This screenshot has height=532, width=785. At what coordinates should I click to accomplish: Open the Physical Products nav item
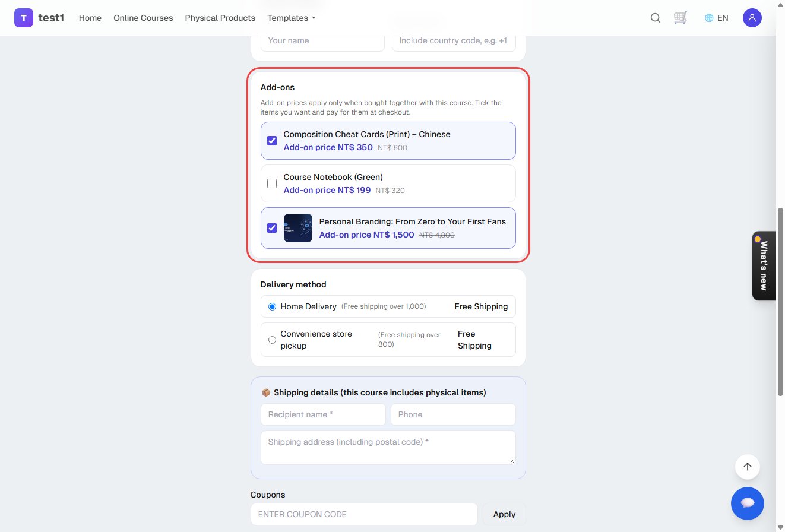(x=220, y=18)
